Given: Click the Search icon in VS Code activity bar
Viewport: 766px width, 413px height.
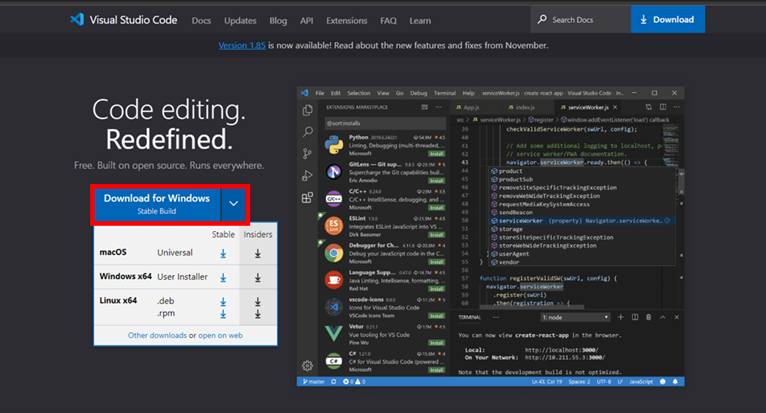Looking at the screenshot, I should (307, 131).
